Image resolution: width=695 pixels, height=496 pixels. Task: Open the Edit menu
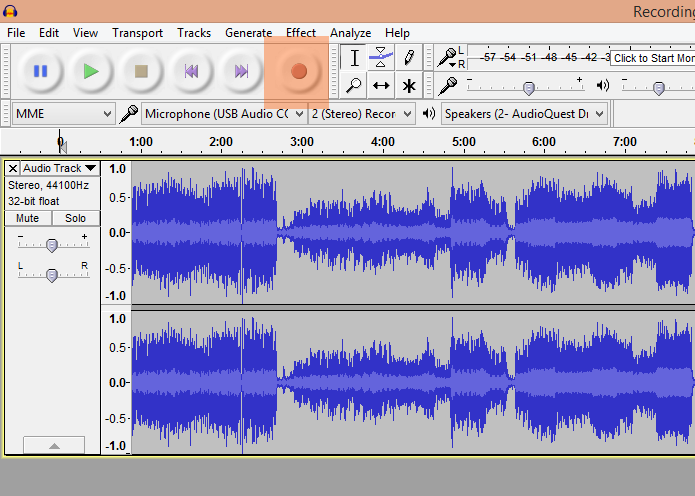coord(49,33)
